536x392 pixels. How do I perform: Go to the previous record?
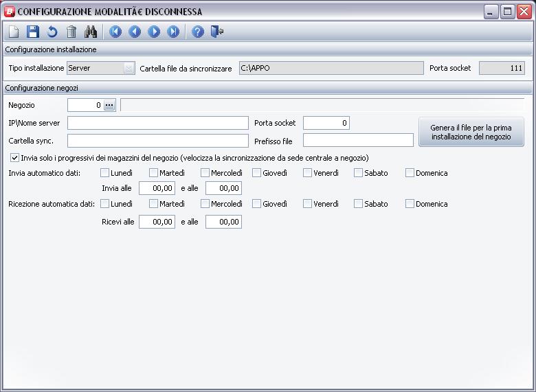pyautogui.click(x=135, y=32)
